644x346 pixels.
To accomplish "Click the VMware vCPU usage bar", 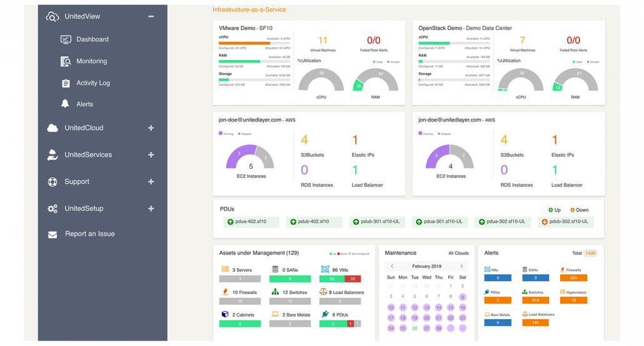I will [254, 43].
